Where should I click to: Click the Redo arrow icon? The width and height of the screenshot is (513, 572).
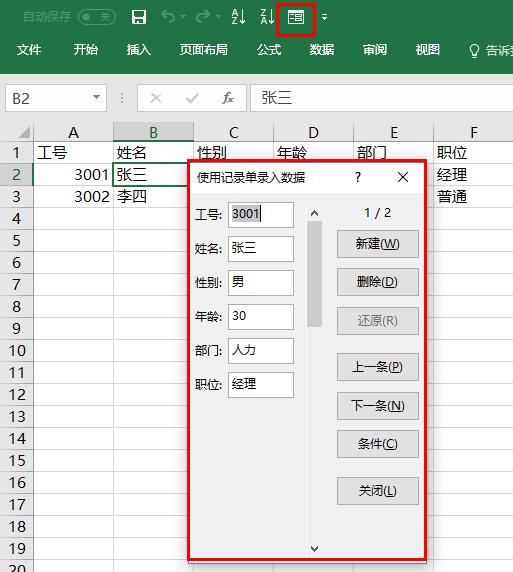[202, 16]
